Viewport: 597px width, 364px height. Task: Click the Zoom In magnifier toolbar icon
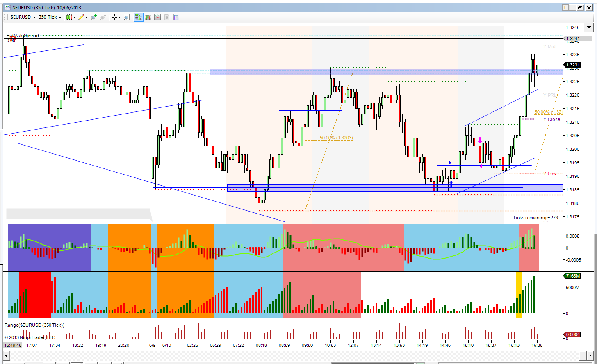[x=93, y=17]
